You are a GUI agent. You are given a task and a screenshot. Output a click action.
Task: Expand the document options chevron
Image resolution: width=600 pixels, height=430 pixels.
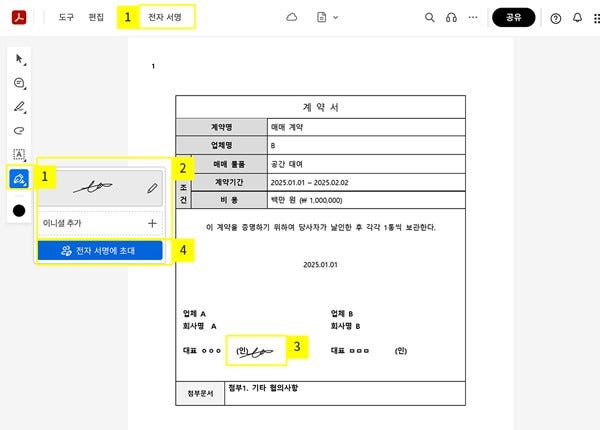pyautogui.click(x=336, y=18)
